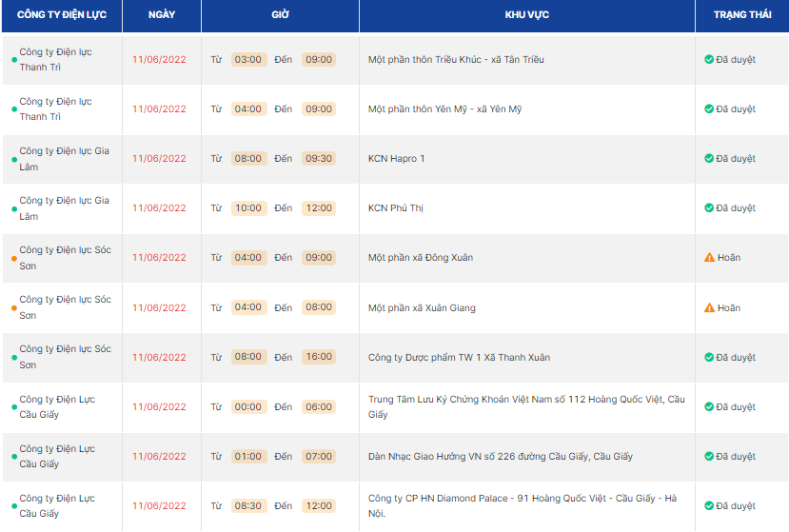Click company name in the KCN Phú Thị row

[x=64, y=207]
